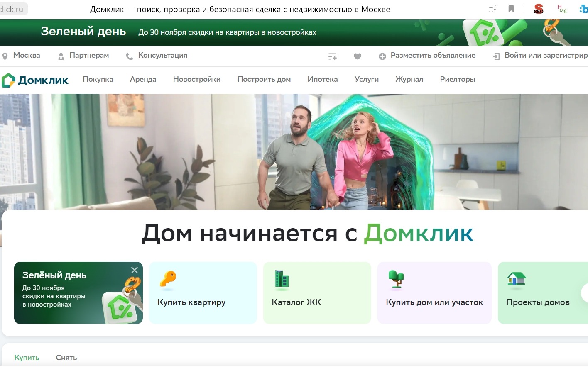Dismiss the Зелёный день promo card
The height and width of the screenshot is (373, 588).
click(134, 270)
